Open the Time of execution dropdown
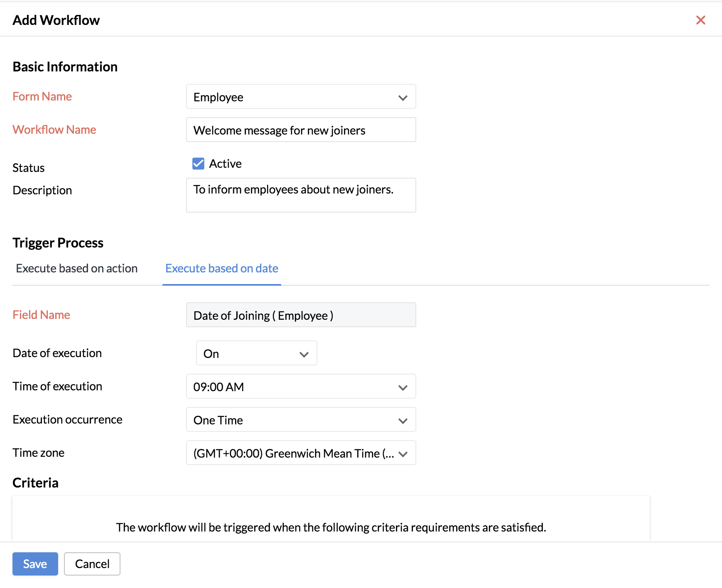Image resolution: width=722 pixels, height=588 pixels. coord(301,386)
